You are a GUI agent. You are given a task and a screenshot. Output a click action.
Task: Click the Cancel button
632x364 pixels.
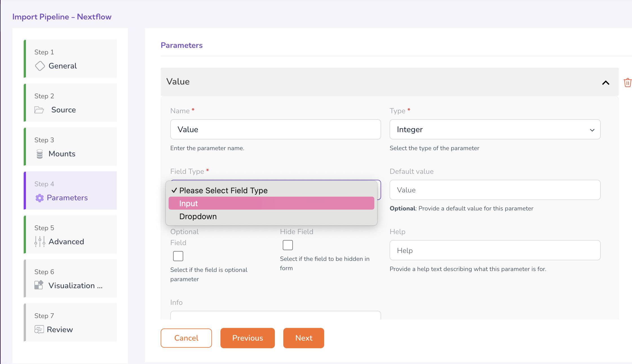pos(186,338)
